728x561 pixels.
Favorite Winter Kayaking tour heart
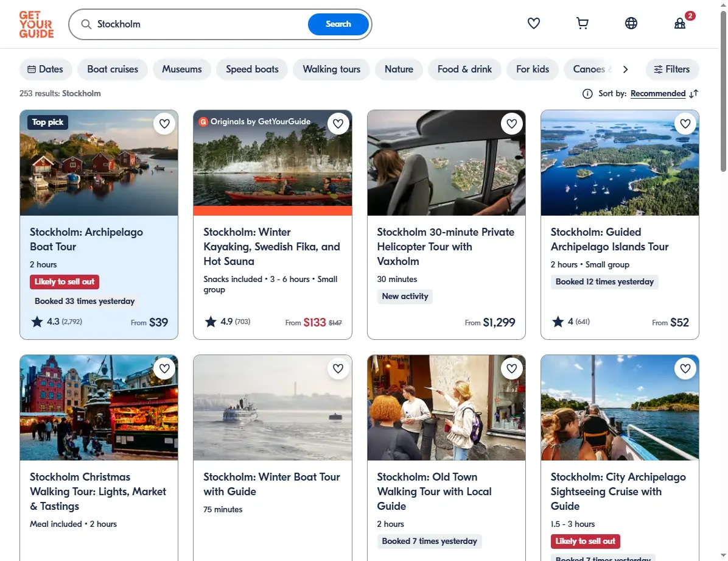click(x=338, y=124)
